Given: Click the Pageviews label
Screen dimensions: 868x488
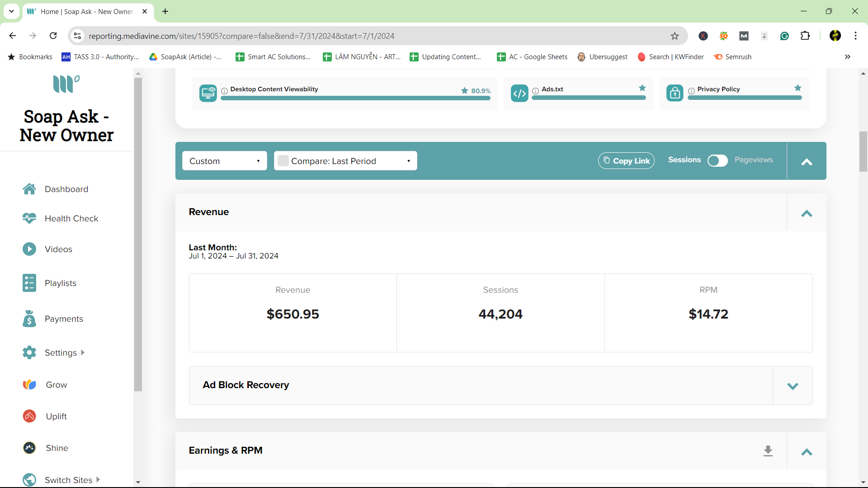Looking at the screenshot, I should 754,160.
